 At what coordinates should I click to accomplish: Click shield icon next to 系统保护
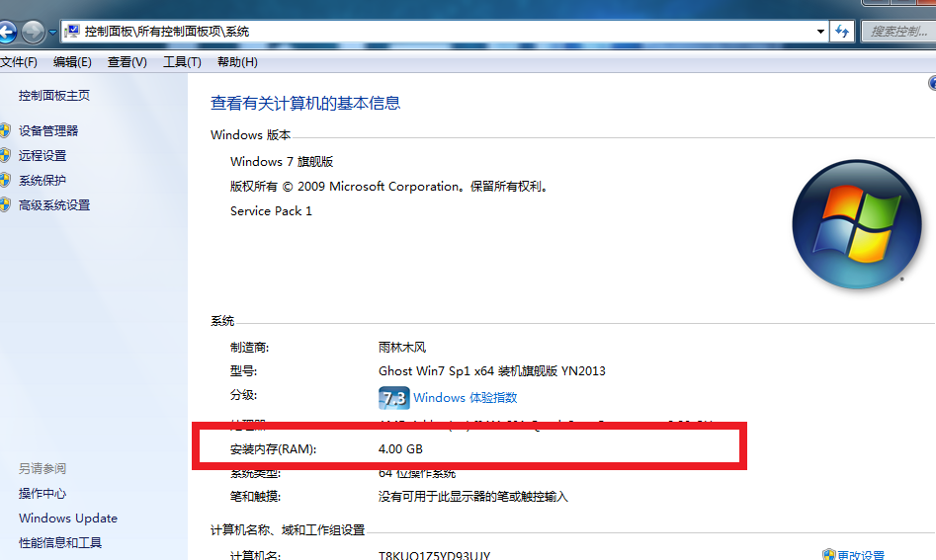[5, 180]
